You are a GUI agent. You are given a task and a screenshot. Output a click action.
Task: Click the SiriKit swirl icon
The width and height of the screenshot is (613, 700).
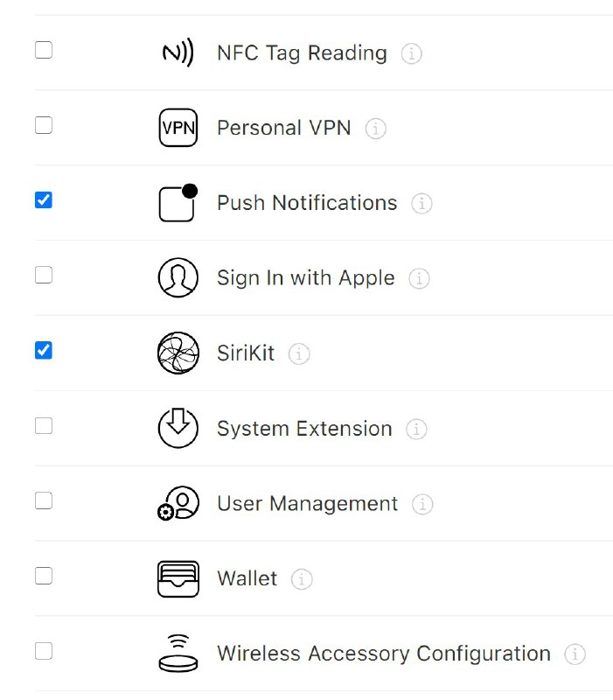[178, 353]
